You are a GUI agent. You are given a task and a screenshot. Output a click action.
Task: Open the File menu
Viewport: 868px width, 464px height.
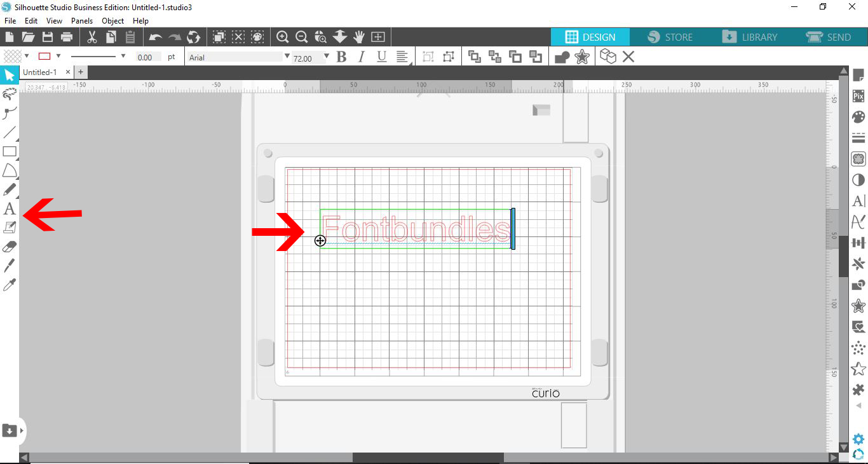point(10,21)
